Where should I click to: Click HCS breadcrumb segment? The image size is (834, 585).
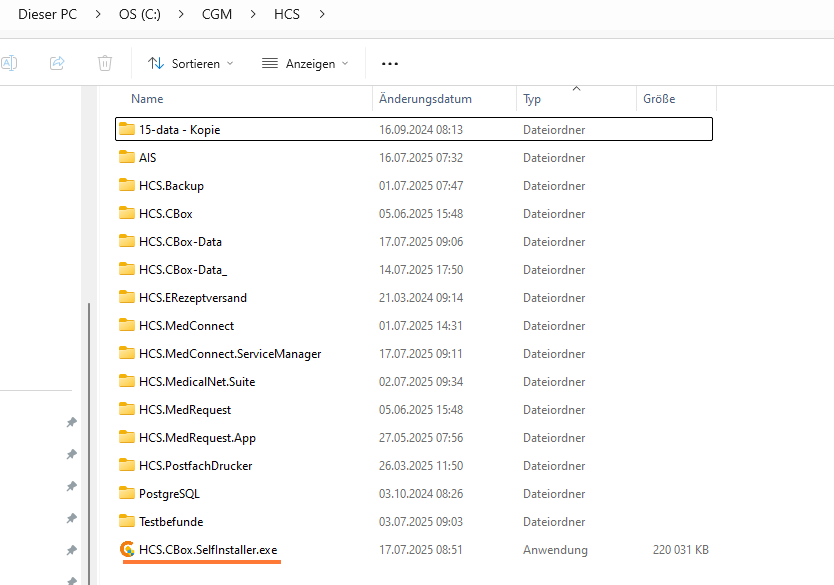pos(287,14)
